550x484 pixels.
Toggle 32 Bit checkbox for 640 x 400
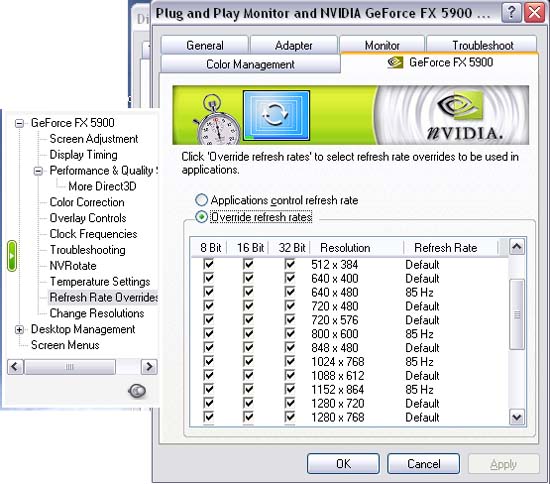click(x=290, y=278)
